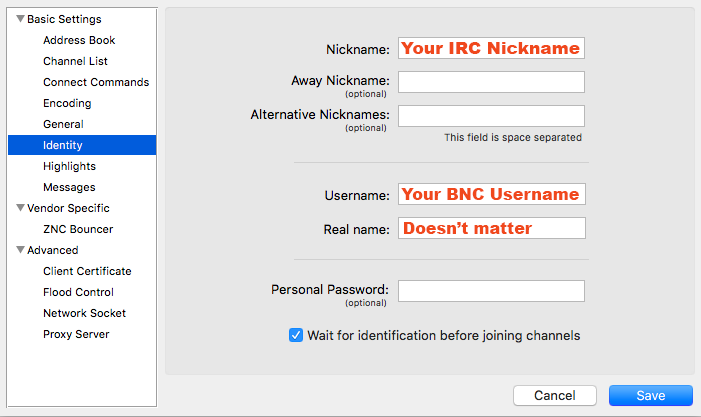Screen dimensions: 701x417
Task: Go to Encoding settings
Action: [67, 103]
